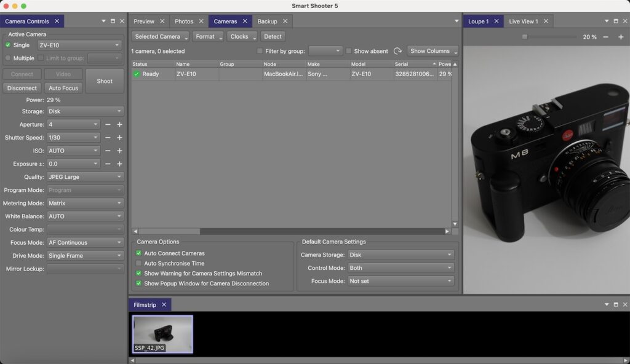Refresh the camera list
The width and height of the screenshot is (630, 364).
398,51
